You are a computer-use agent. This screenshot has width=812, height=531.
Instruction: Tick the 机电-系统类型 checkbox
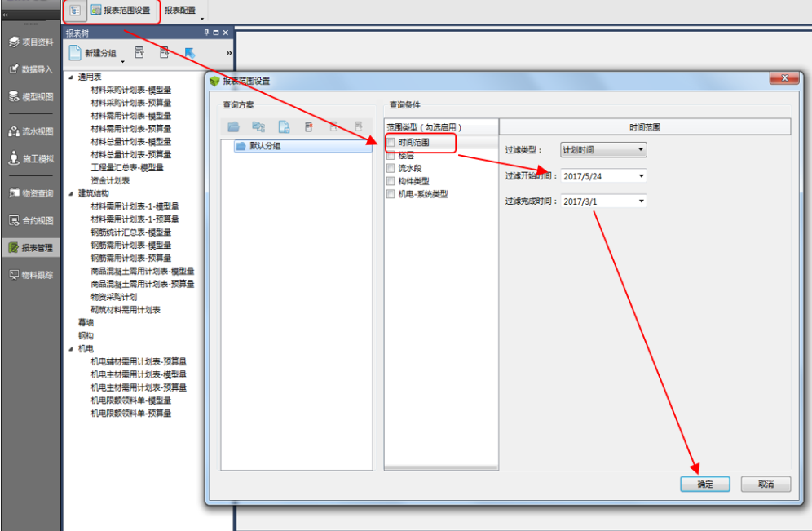(x=391, y=194)
